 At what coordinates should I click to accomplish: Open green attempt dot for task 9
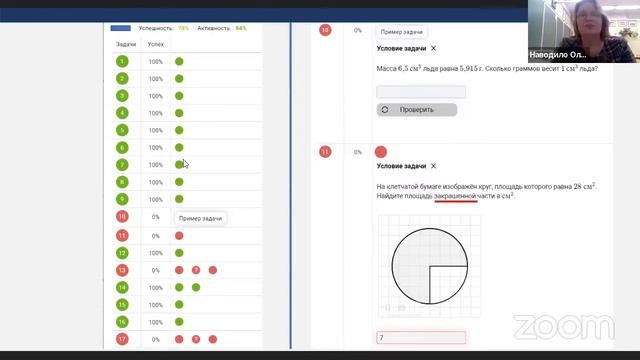pyautogui.click(x=179, y=199)
